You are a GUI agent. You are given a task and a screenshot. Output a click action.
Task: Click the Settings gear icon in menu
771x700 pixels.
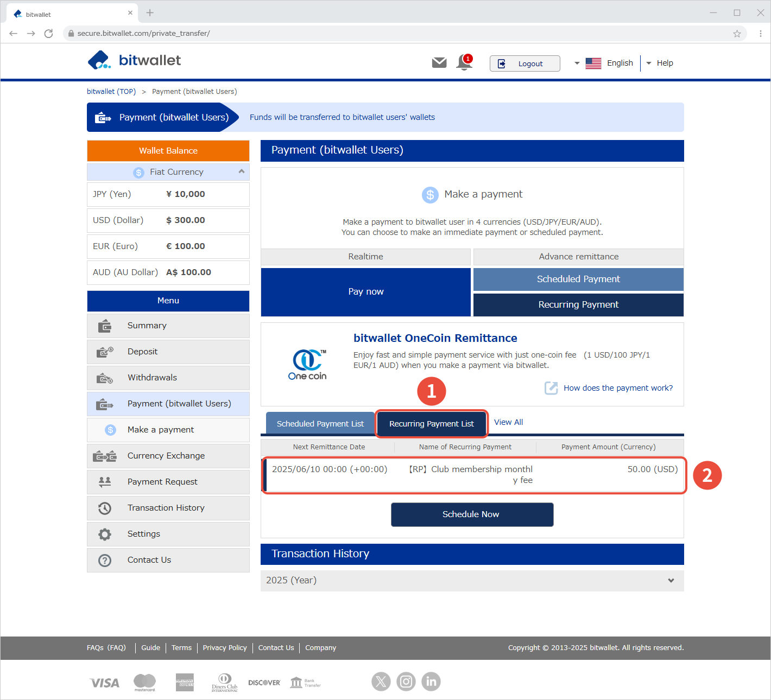(105, 534)
